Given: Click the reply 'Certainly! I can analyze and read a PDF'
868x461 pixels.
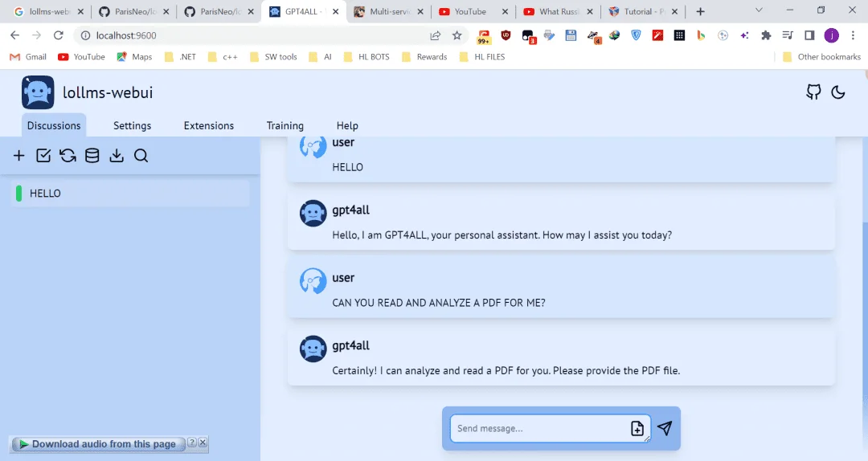Looking at the screenshot, I should pyautogui.click(x=506, y=371).
